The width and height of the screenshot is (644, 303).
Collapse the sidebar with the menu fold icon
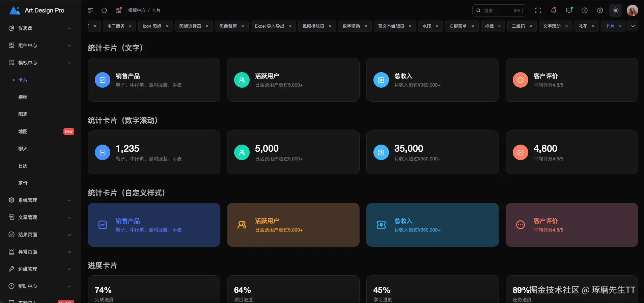90,10
